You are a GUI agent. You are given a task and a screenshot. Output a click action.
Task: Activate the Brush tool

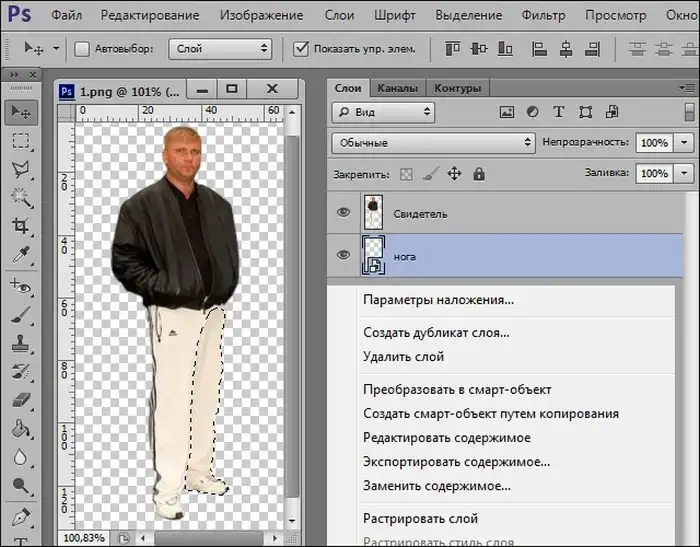[x=21, y=315]
